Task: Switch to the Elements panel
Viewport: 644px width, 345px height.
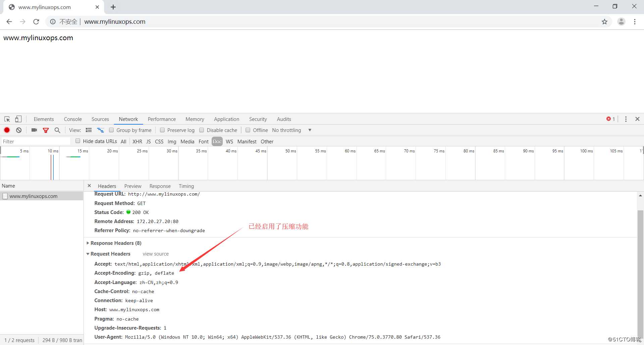Action: 44,119
